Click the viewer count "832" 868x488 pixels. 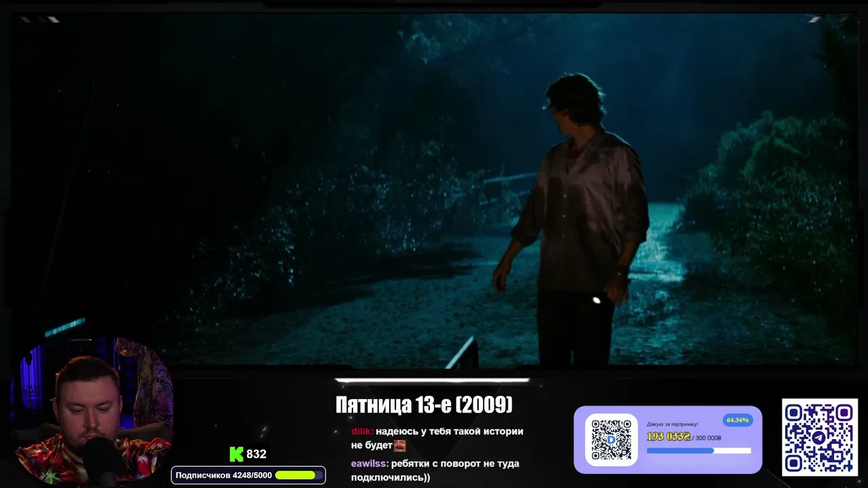pos(256,454)
